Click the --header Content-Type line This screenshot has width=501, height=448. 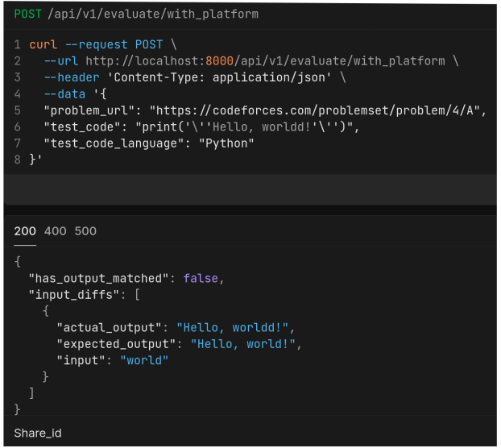pyautogui.click(x=195, y=77)
